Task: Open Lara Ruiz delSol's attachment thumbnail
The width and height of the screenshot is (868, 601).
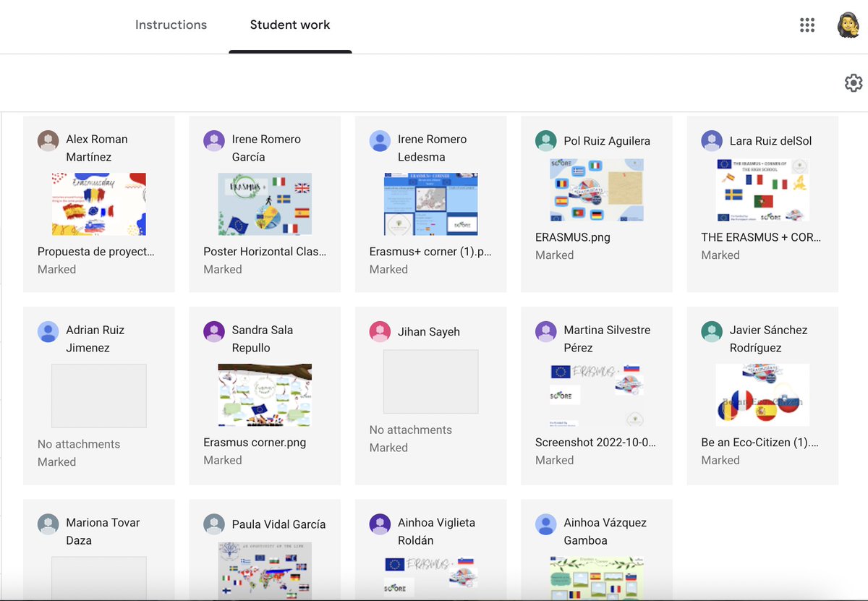Action: tap(762, 190)
